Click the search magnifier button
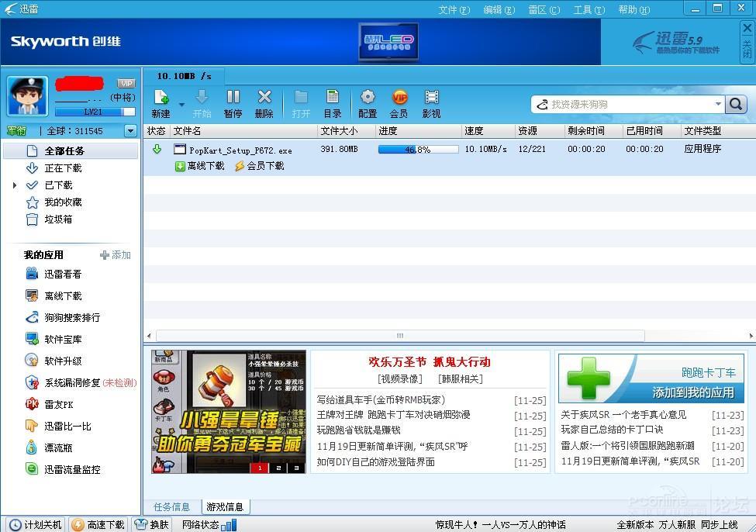The width and height of the screenshot is (756, 532). point(737,104)
